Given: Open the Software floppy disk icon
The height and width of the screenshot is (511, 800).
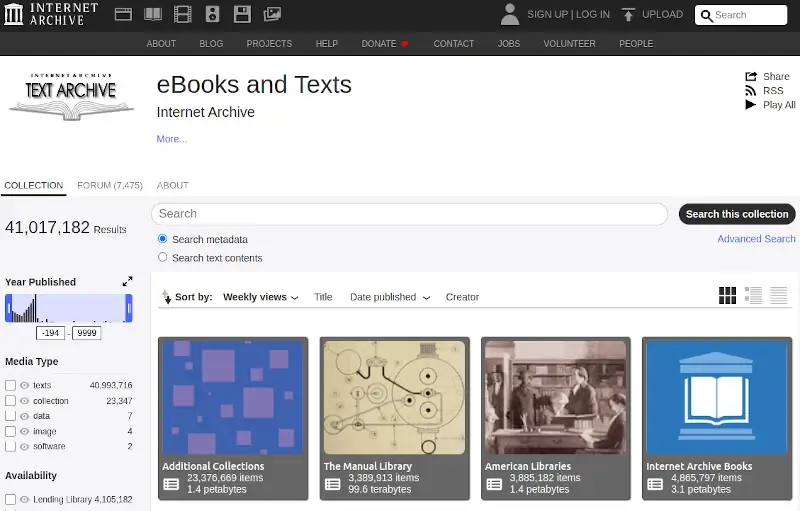Looking at the screenshot, I should tap(242, 14).
